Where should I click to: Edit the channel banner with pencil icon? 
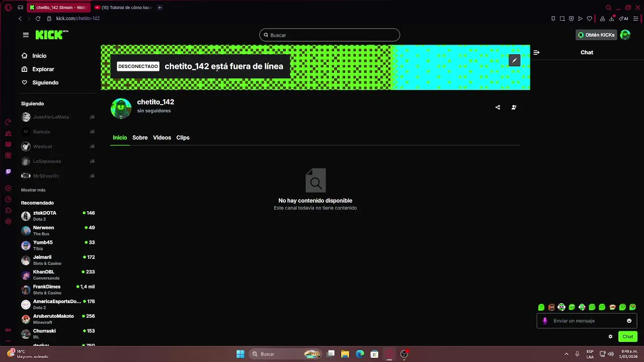click(514, 60)
